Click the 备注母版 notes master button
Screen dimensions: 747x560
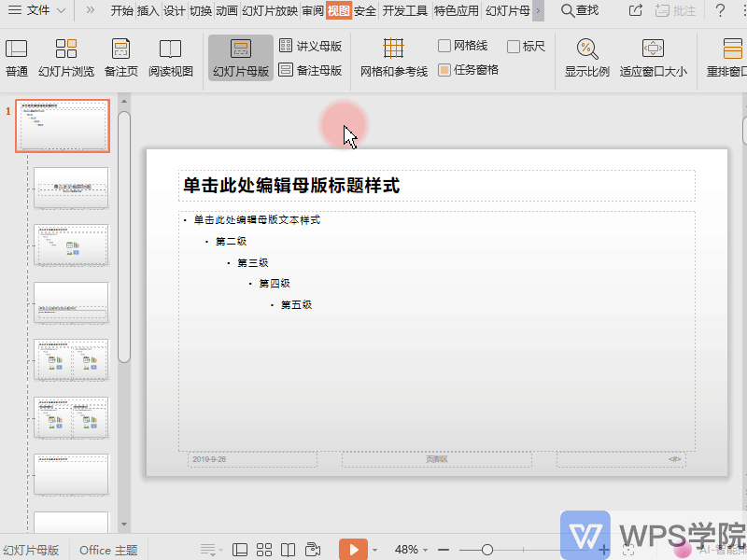311,70
